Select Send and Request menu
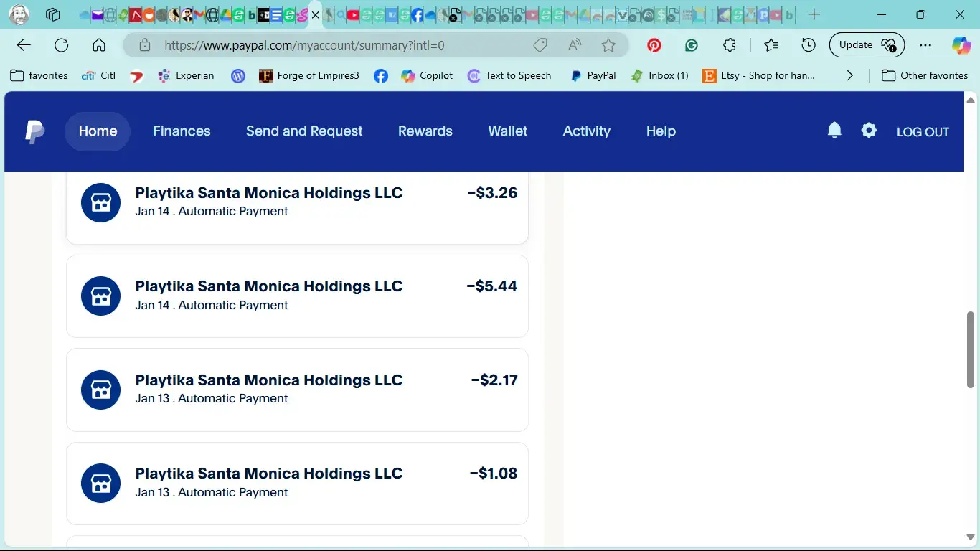 click(x=304, y=131)
